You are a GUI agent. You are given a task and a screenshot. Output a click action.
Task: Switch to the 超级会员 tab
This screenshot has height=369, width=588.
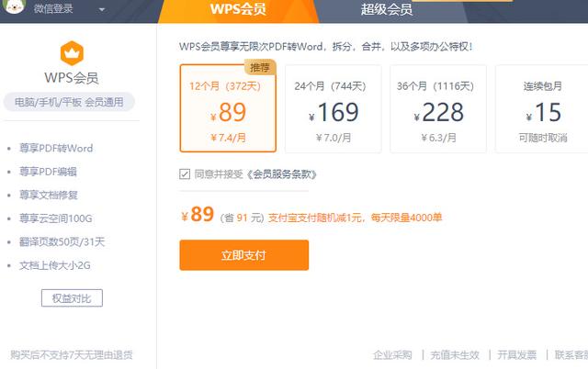pos(387,9)
